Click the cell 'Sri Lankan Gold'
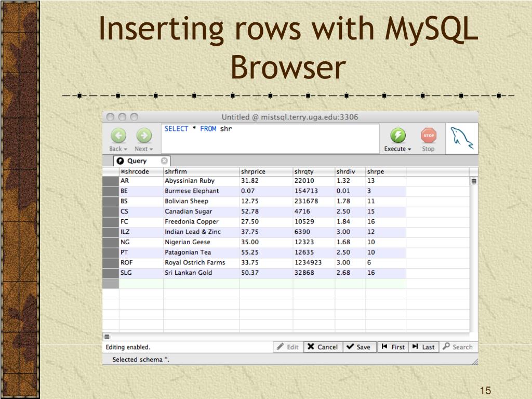The image size is (532, 399). coord(202,273)
